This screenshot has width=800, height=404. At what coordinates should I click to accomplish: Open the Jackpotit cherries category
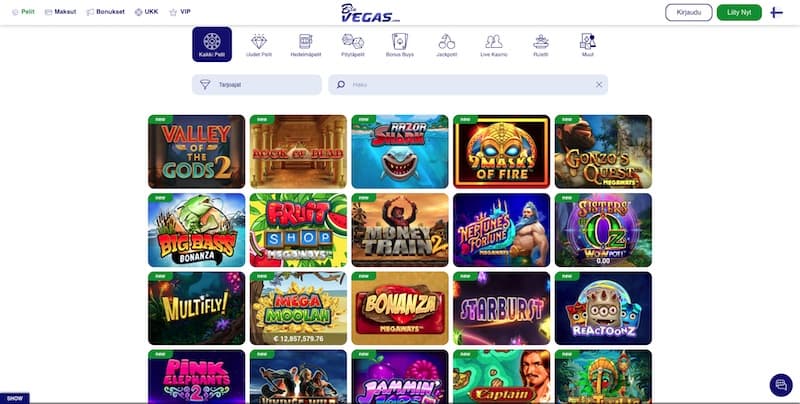(446, 45)
